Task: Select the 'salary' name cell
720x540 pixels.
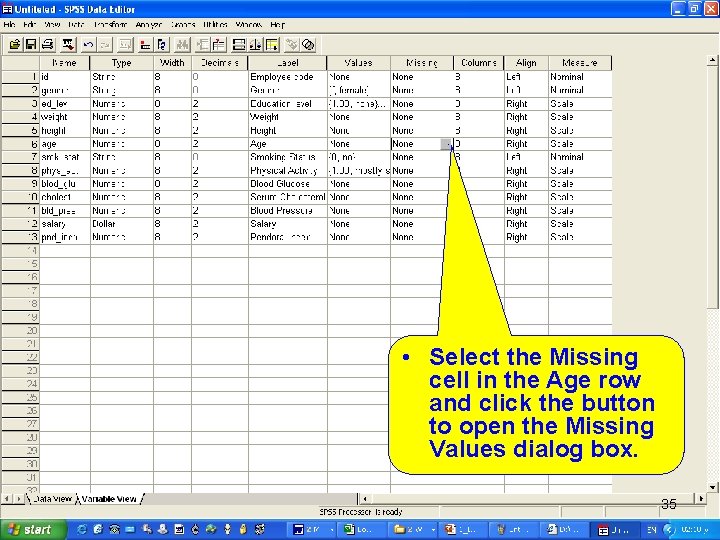Action: pyautogui.click(x=65, y=224)
